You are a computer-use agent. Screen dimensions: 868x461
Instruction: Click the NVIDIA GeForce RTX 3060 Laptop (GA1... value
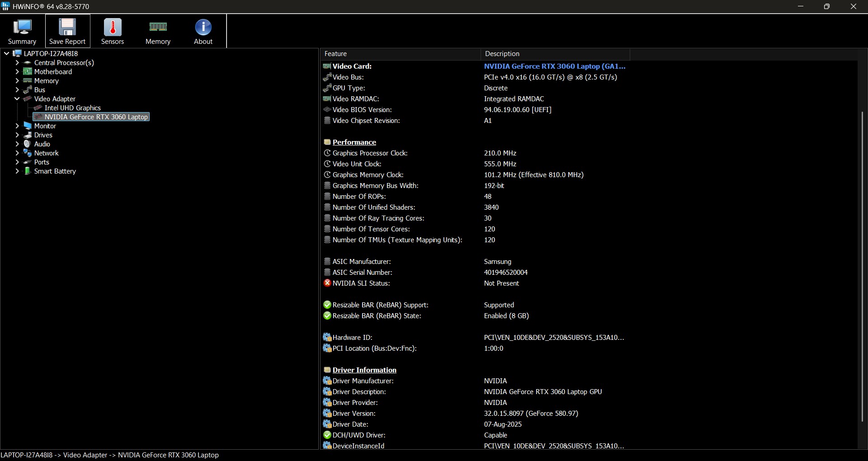555,66
